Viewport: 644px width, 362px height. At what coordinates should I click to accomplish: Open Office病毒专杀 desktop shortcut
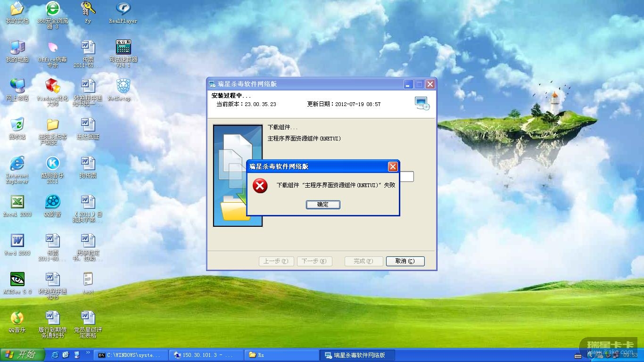[52, 54]
